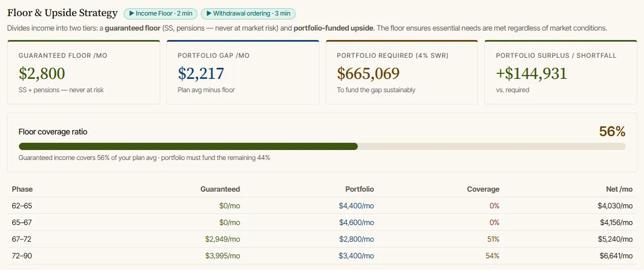This screenshot has width=644, height=270.
Task: Click 'Plan avg minus floor' text
Action: (x=206, y=90)
